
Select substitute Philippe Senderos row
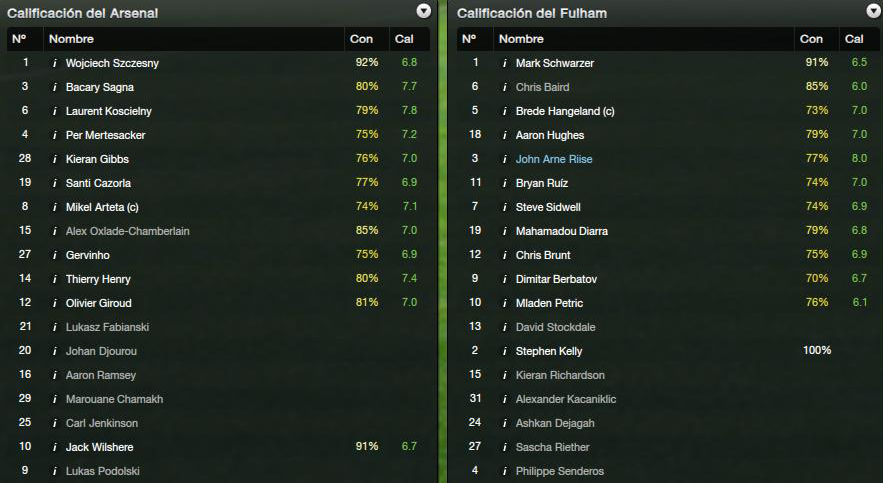[668, 471]
